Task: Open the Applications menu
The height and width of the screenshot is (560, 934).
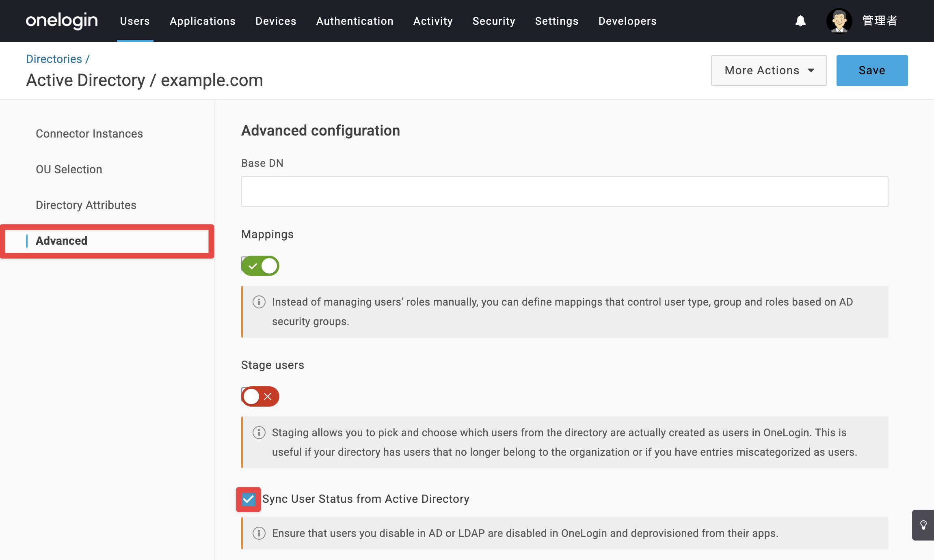Action: 203,21
